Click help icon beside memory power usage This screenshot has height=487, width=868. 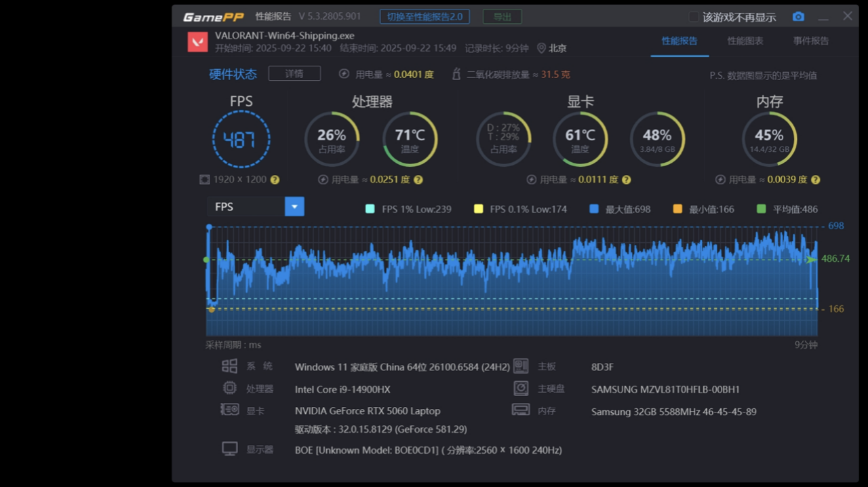pos(815,180)
